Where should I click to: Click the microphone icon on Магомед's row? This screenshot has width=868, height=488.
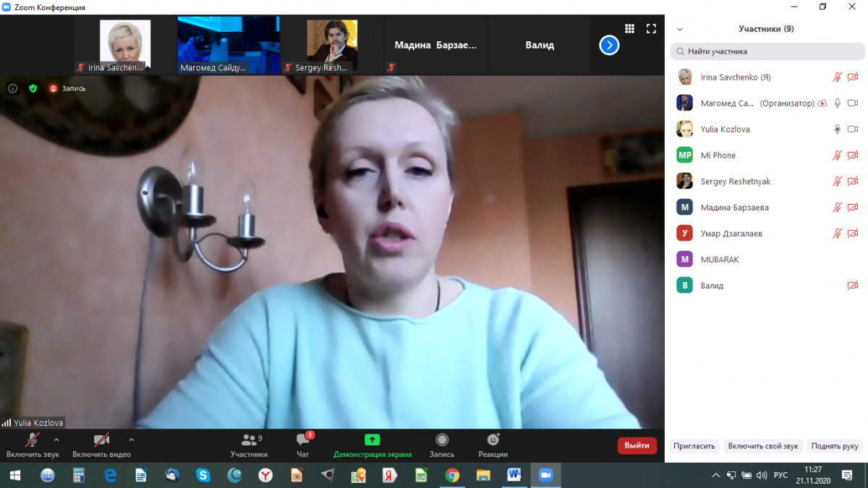point(838,103)
